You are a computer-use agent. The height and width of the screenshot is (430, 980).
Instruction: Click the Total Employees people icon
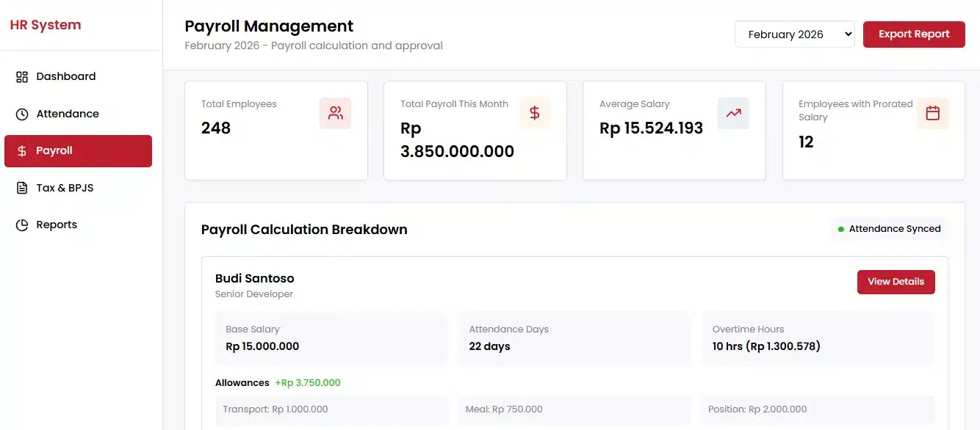(x=335, y=113)
